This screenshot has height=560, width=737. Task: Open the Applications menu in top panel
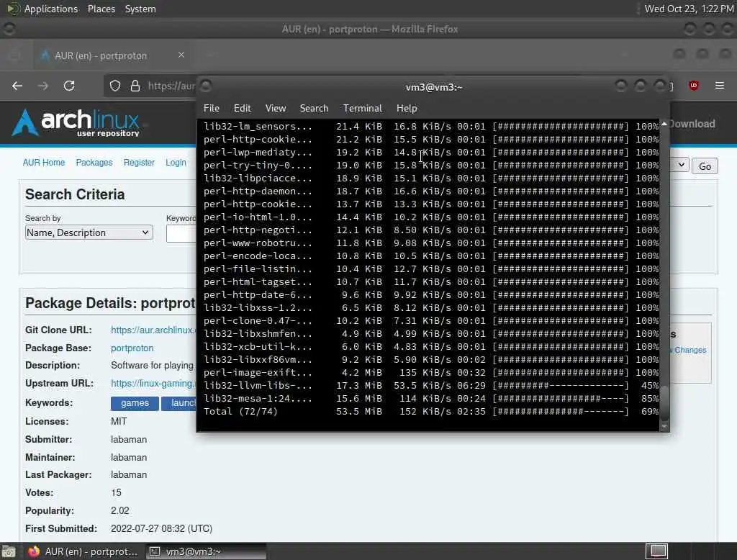click(x=51, y=9)
